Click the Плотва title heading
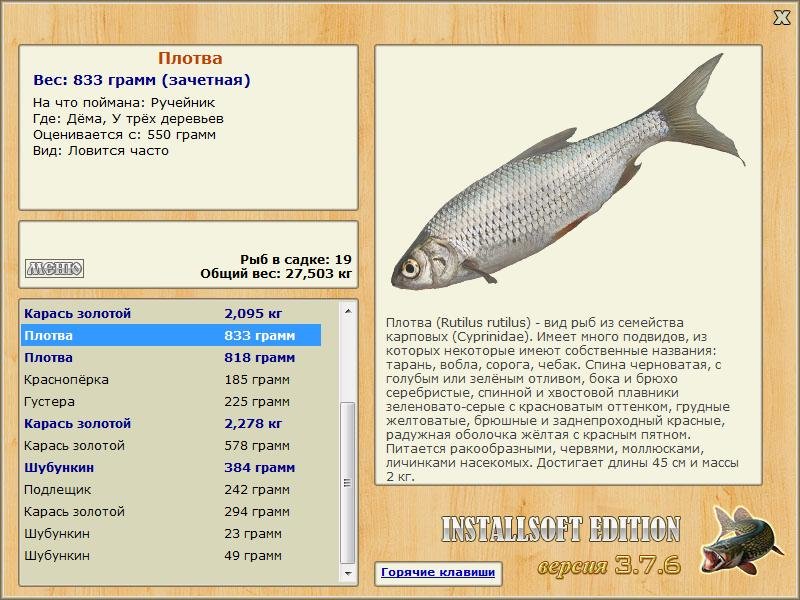The width and height of the screenshot is (800, 600). coord(190,58)
